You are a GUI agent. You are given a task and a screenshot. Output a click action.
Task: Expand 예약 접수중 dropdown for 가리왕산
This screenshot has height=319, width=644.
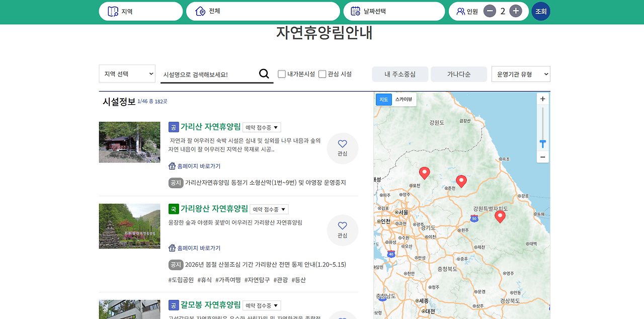tap(269, 209)
